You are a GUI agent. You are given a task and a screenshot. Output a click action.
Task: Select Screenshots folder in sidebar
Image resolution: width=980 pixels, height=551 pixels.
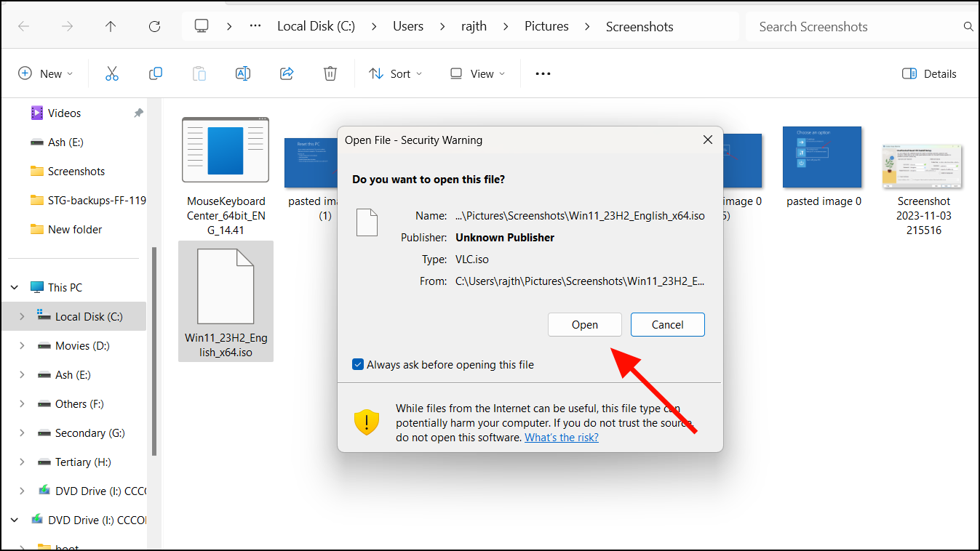76,172
